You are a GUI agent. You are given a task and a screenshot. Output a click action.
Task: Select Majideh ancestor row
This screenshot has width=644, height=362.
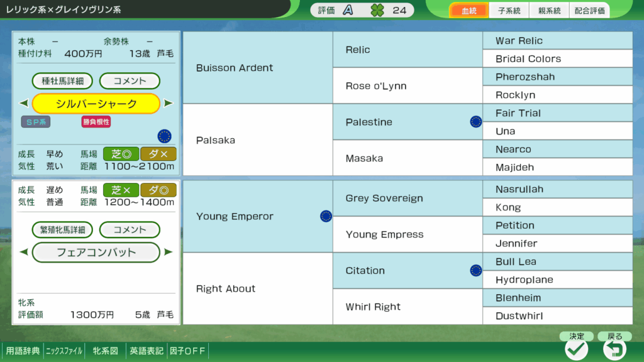pos(558,167)
